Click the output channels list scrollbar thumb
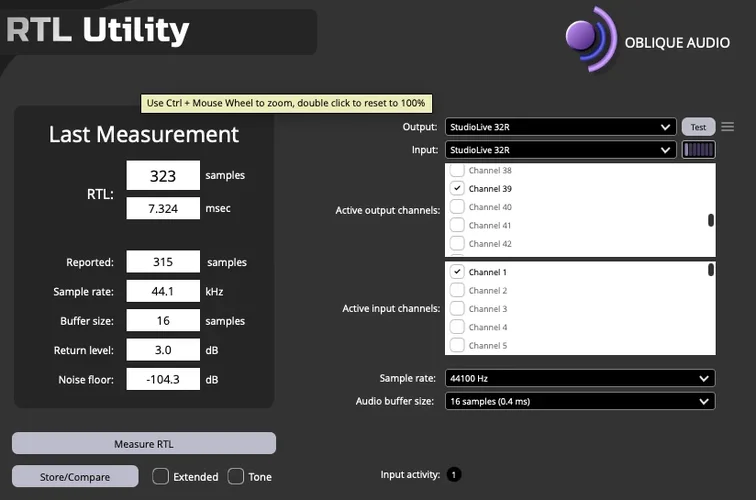756x500 pixels. 711,220
